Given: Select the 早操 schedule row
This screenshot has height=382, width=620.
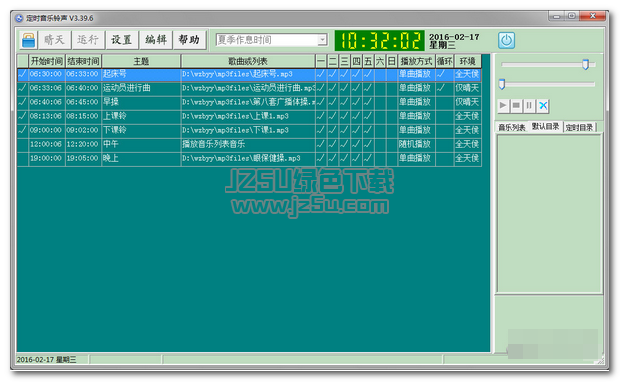Looking at the screenshot, I should tap(249, 102).
